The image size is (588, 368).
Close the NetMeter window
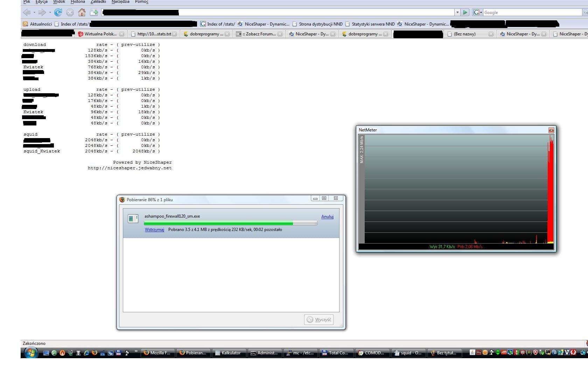point(551,130)
